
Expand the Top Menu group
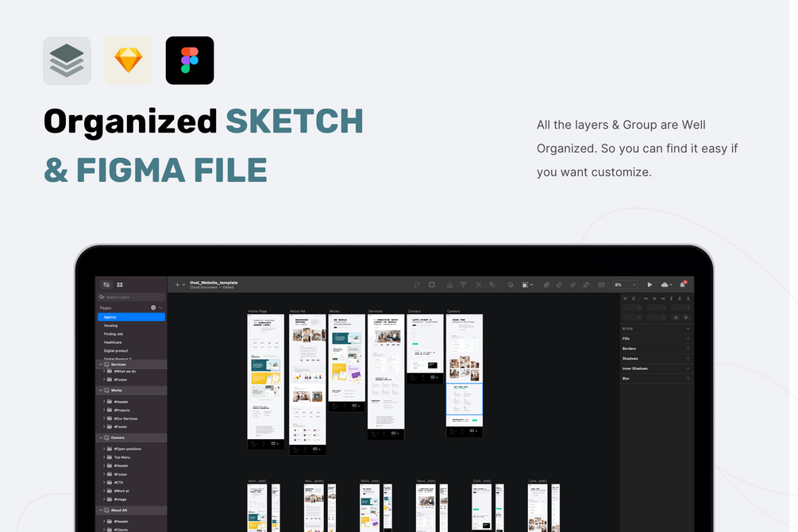[104, 457]
